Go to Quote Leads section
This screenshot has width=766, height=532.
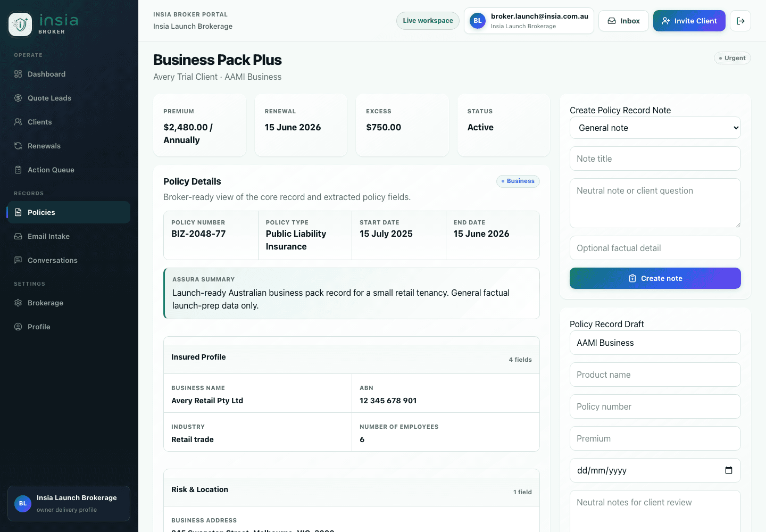coord(69,98)
